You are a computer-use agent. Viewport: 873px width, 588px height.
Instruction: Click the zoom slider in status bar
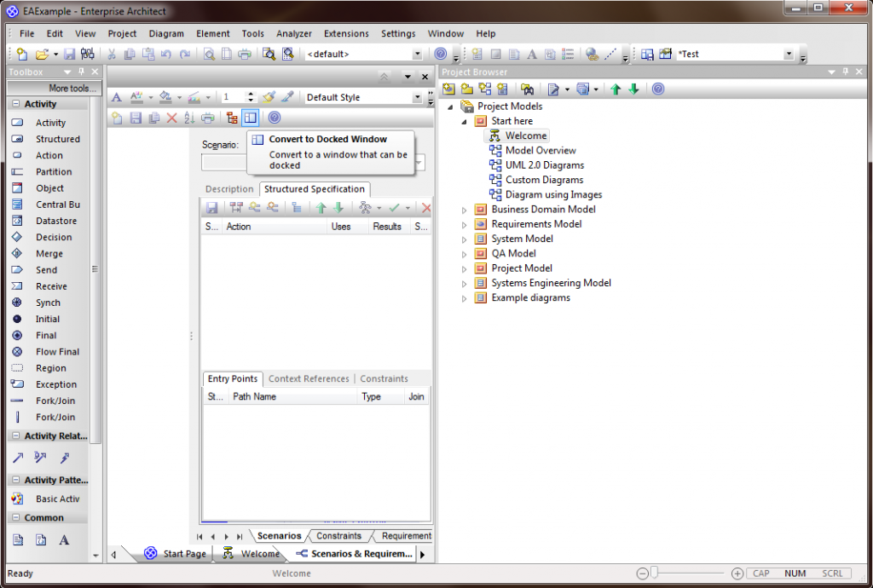click(655, 573)
